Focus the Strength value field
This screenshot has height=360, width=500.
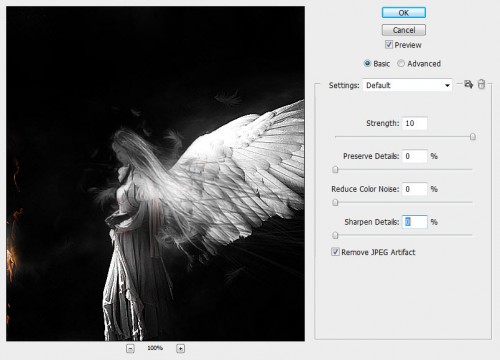coord(414,123)
